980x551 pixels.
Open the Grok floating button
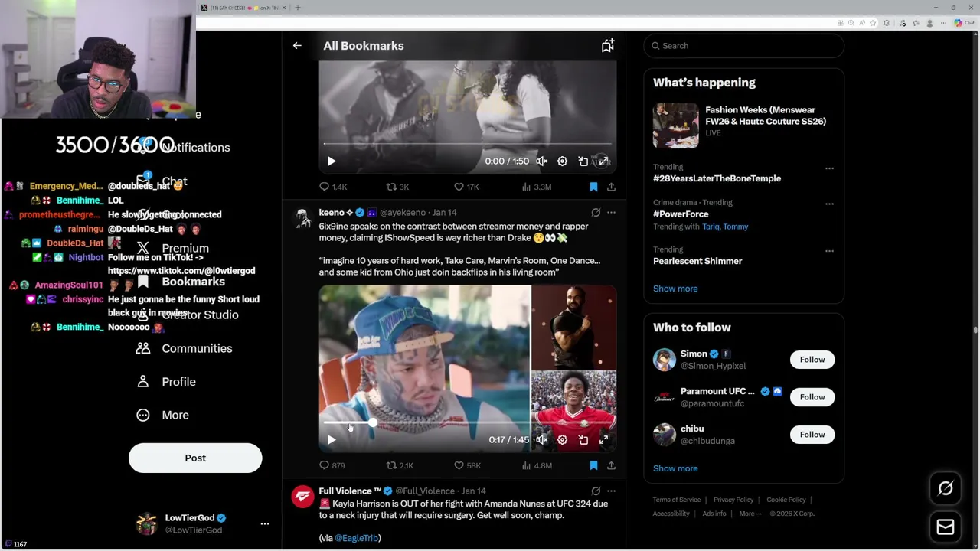click(946, 488)
